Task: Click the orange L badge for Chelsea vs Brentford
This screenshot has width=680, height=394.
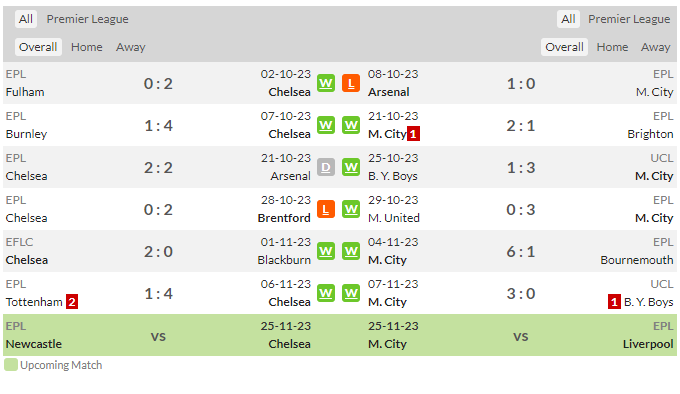Action: point(326,209)
